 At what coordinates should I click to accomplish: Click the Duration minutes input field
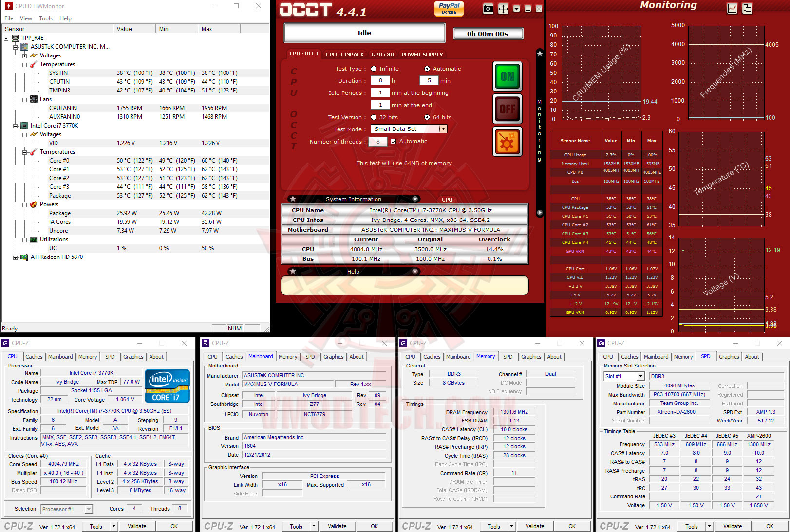[429, 81]
